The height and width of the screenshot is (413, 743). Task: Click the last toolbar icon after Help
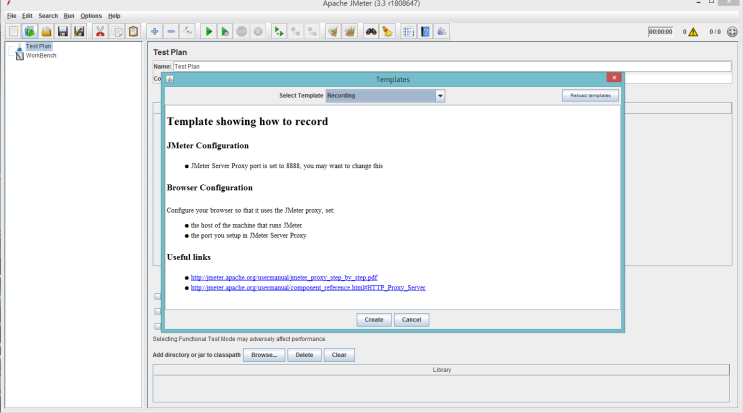click(442, 32)
